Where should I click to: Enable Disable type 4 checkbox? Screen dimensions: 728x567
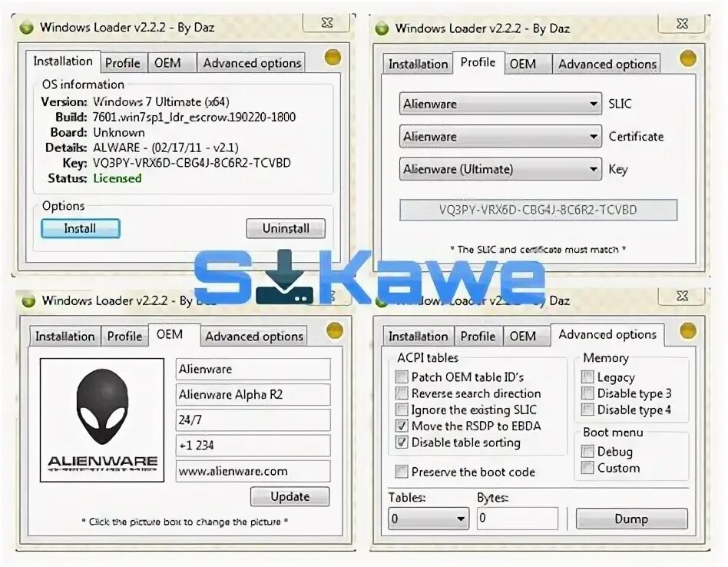pos(587,409)
